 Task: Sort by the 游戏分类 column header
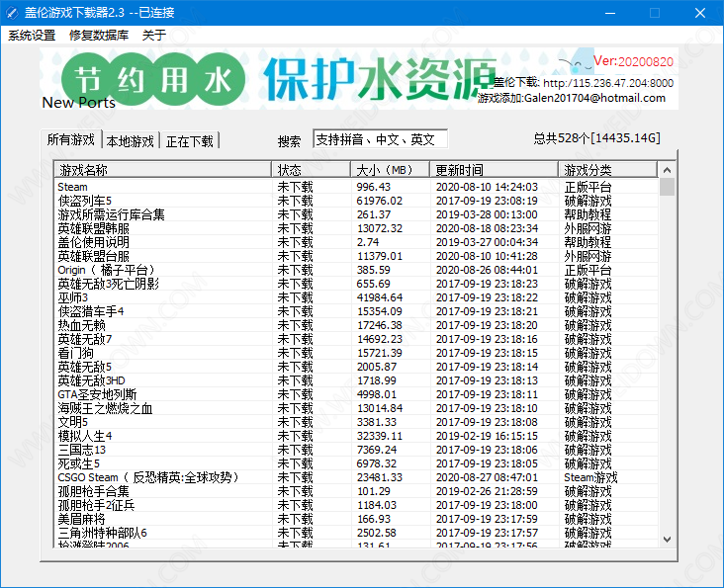point(607,170)
